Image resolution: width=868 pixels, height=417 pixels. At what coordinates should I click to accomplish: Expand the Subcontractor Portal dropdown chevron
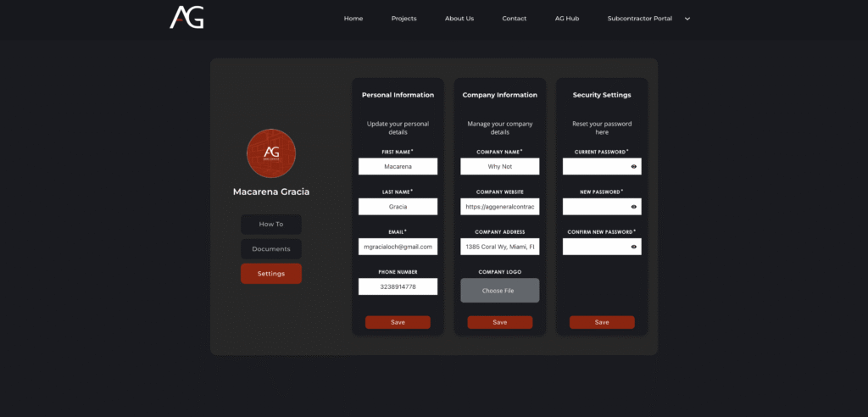tap(687, 19)
